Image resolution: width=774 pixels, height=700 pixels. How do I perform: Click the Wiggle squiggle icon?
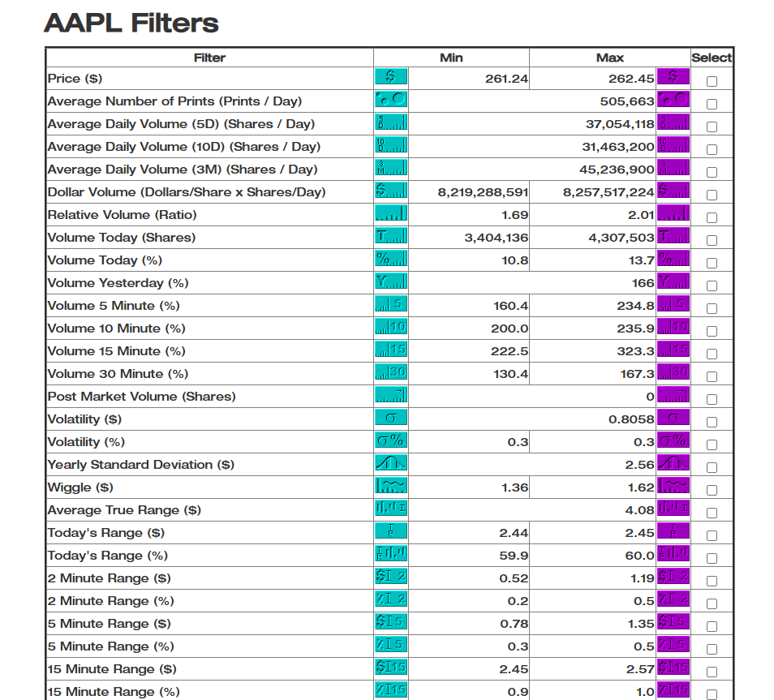point(390,487)
